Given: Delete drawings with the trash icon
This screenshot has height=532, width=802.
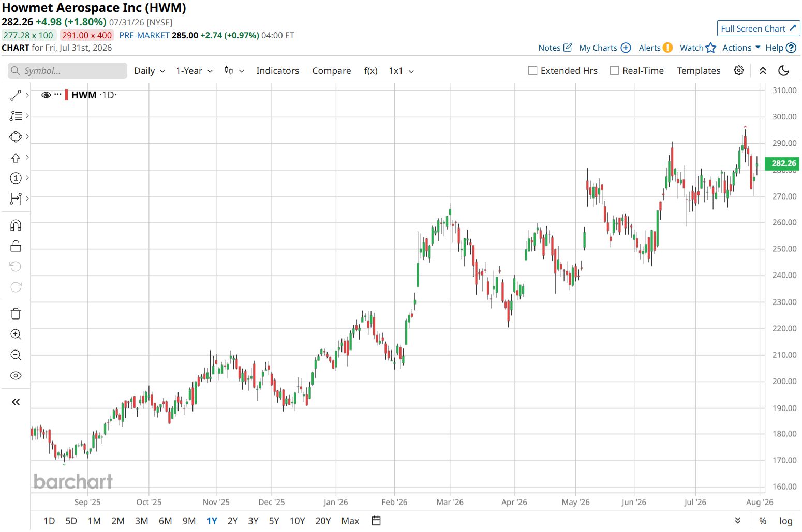Looking at the screenshot, I should (16, 314).
